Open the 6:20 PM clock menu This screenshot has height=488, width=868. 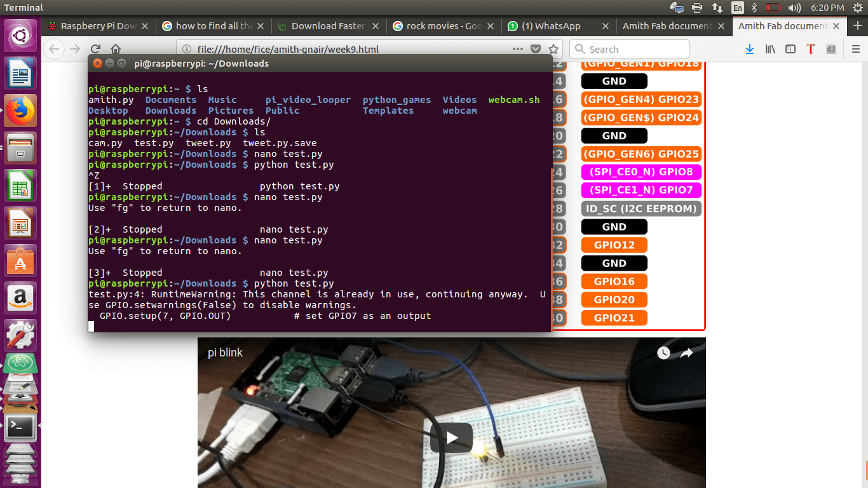827,8
